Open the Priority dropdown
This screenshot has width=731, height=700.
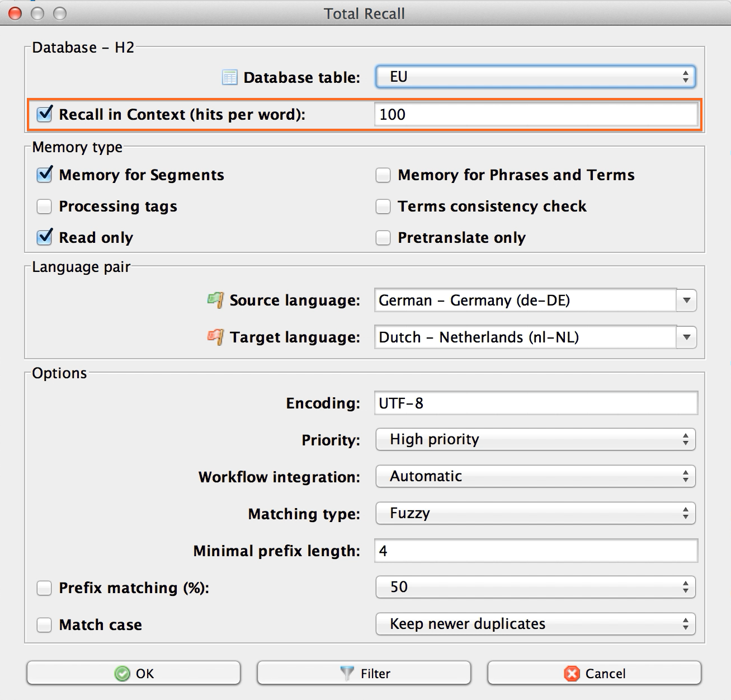535,439
